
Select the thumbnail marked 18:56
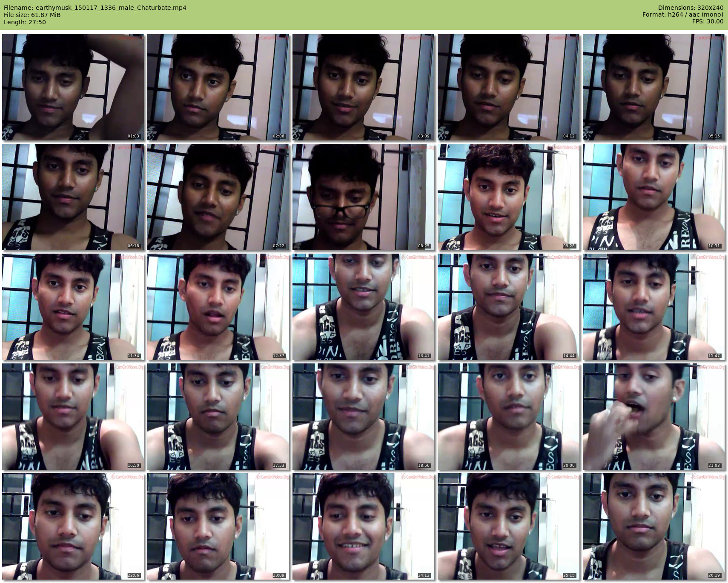point(364,417)
